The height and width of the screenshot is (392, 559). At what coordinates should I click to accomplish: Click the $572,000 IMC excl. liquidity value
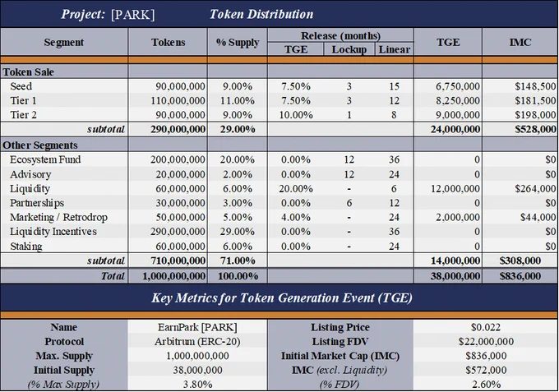pyautogui.click(x=486, y=371)
